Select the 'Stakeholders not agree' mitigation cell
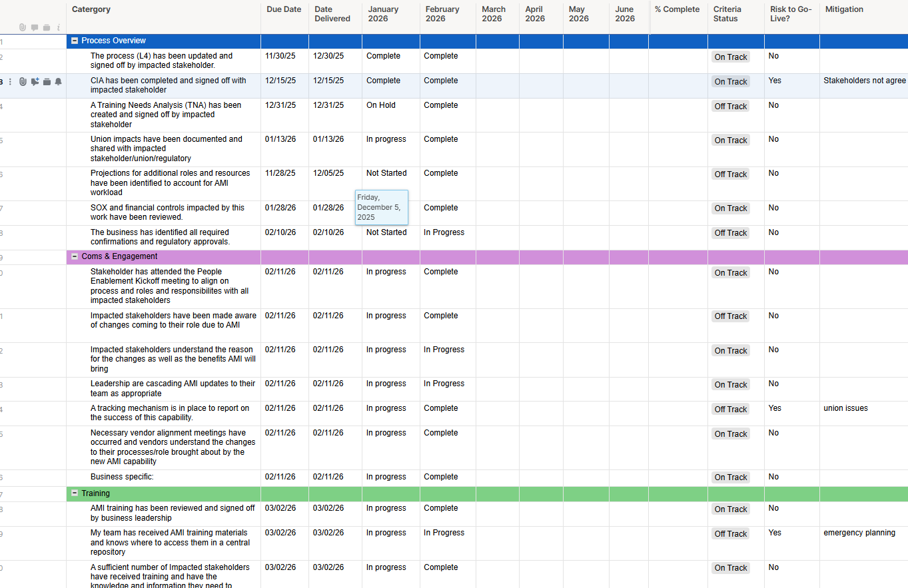The width and height of the screenshot is (908, 588). pos(864,86)
